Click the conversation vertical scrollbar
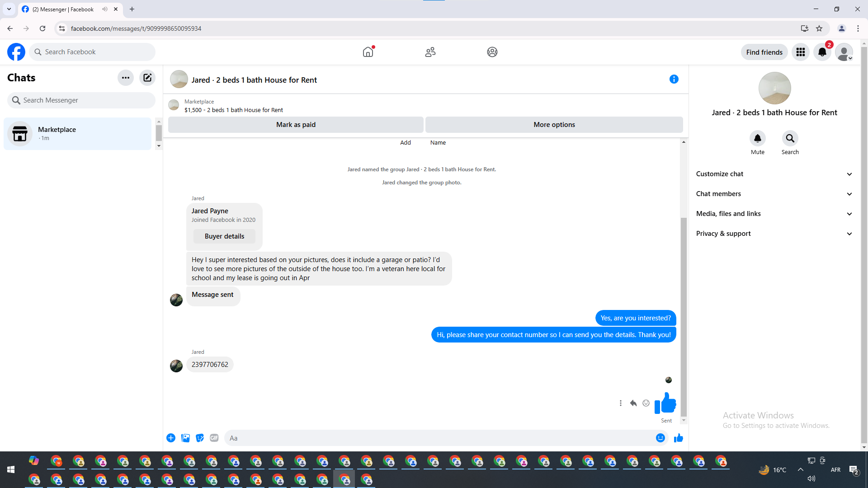Viewport: 868px width, 488px height. point(684,316)
